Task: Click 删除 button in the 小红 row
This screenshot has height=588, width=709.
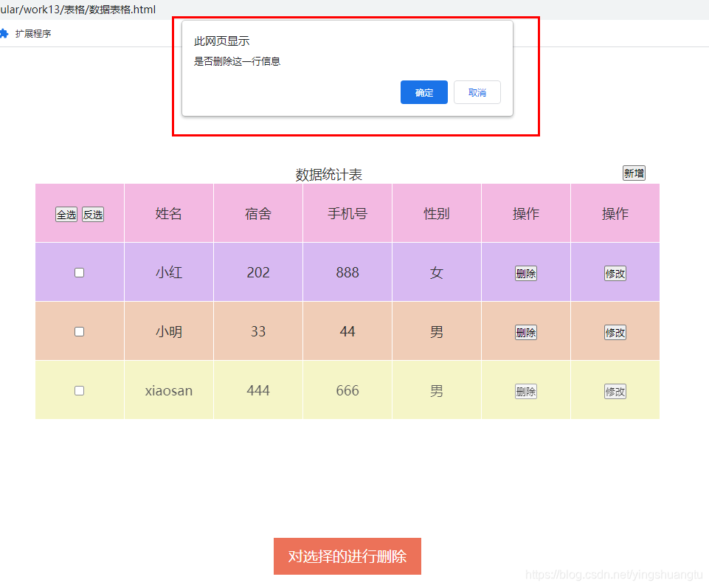Action: point(526,274)
